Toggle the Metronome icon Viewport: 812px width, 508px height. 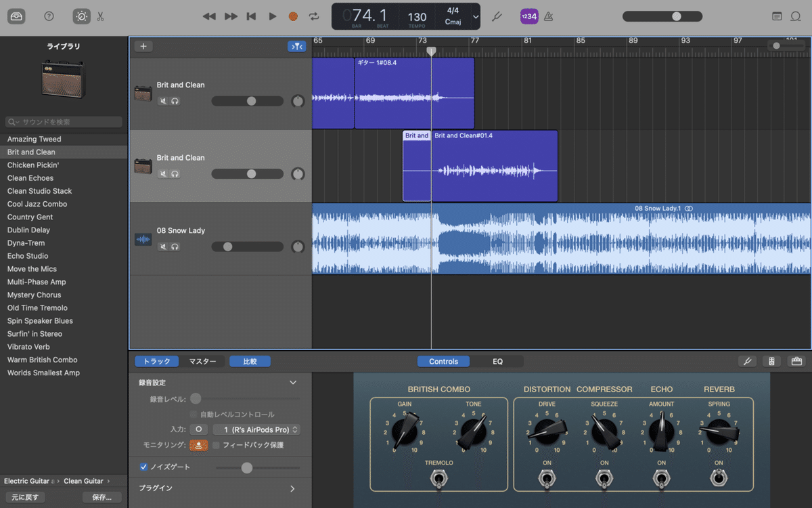tap(550, 16)
